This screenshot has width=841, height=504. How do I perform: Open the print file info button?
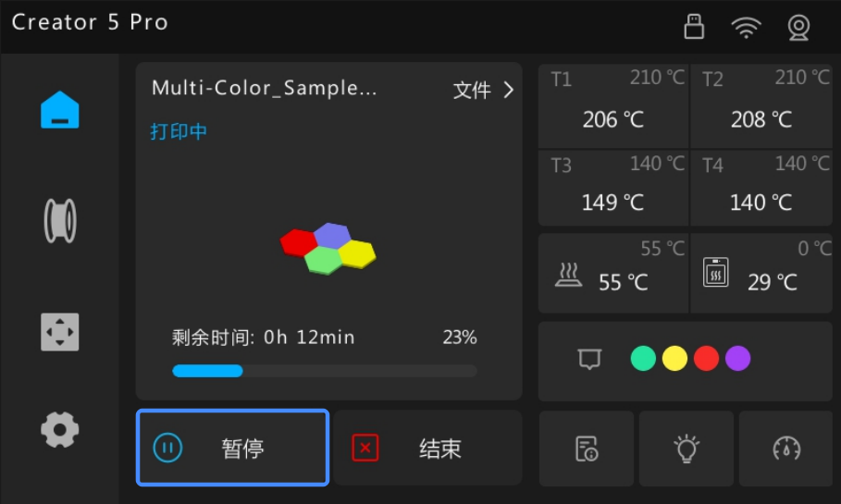[587, 449]
